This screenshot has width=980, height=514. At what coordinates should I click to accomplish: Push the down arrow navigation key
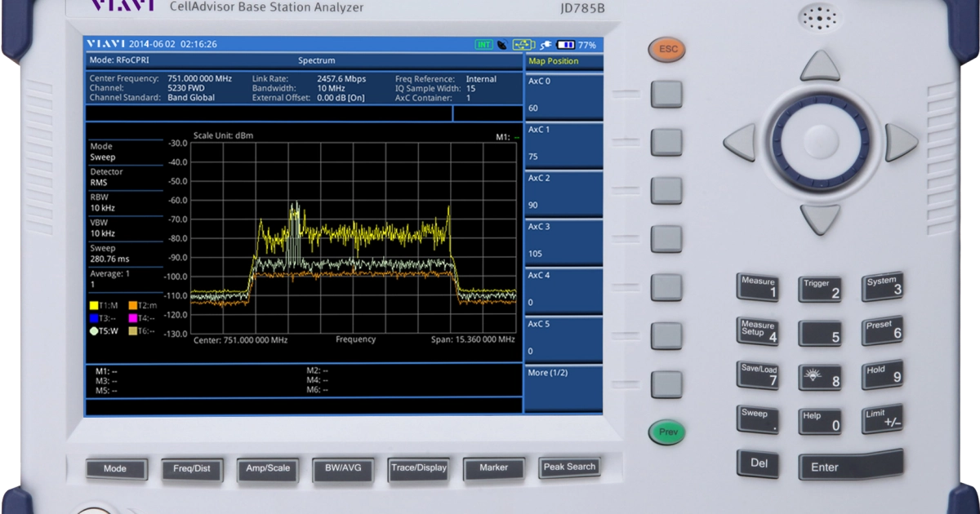[820, 219]
